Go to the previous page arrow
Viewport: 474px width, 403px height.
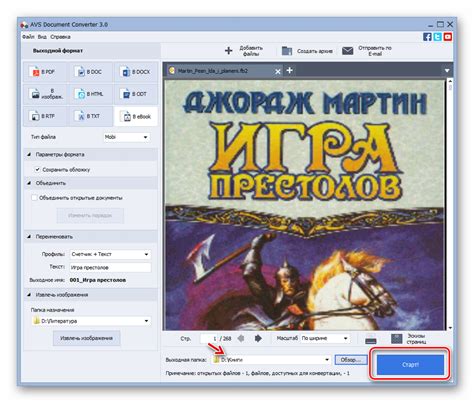[x=241, y=338]
